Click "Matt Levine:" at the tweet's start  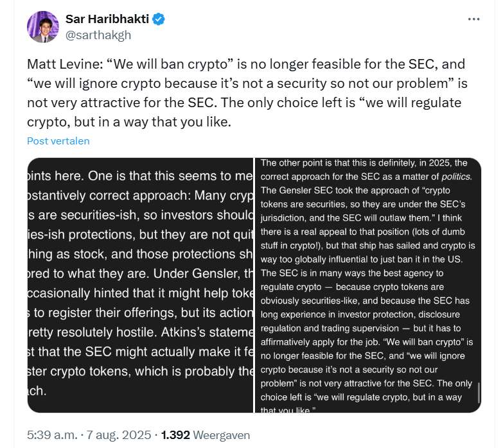click(x=62, y=64)
